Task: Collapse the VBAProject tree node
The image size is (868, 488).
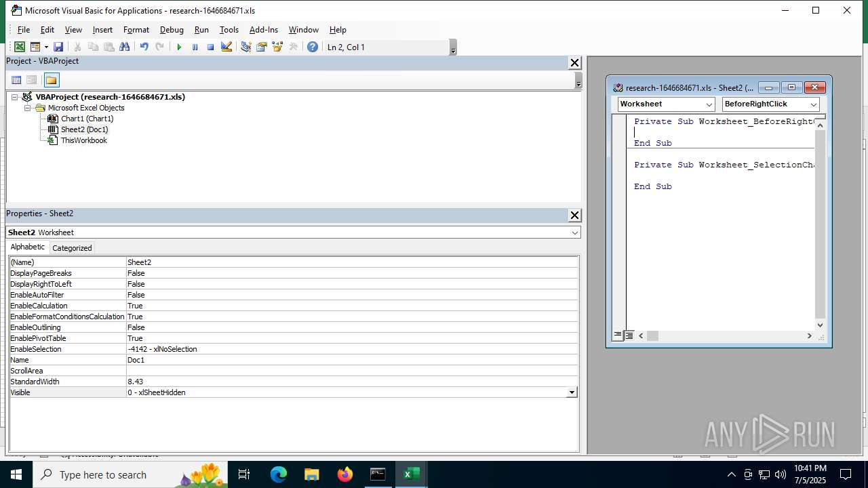Action: 14,97
